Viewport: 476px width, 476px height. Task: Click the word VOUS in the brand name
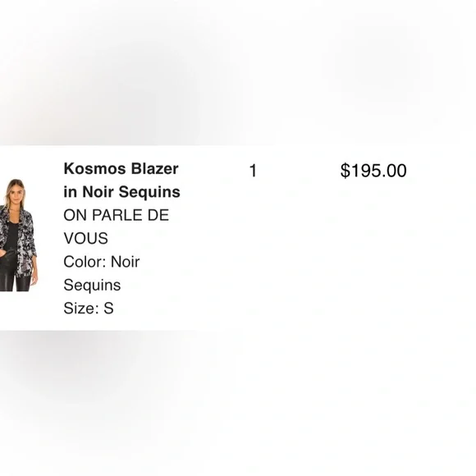(85, 239)
